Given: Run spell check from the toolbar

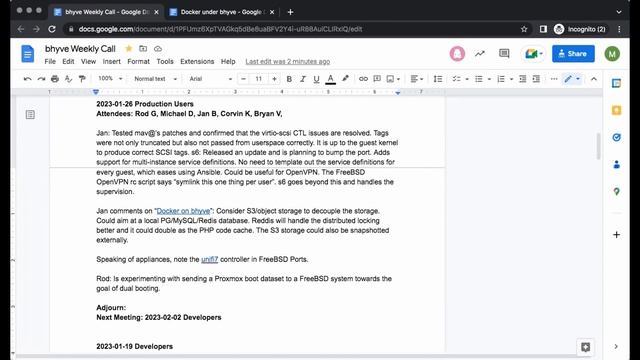Looking at the screenshot, I should point(68,79).
